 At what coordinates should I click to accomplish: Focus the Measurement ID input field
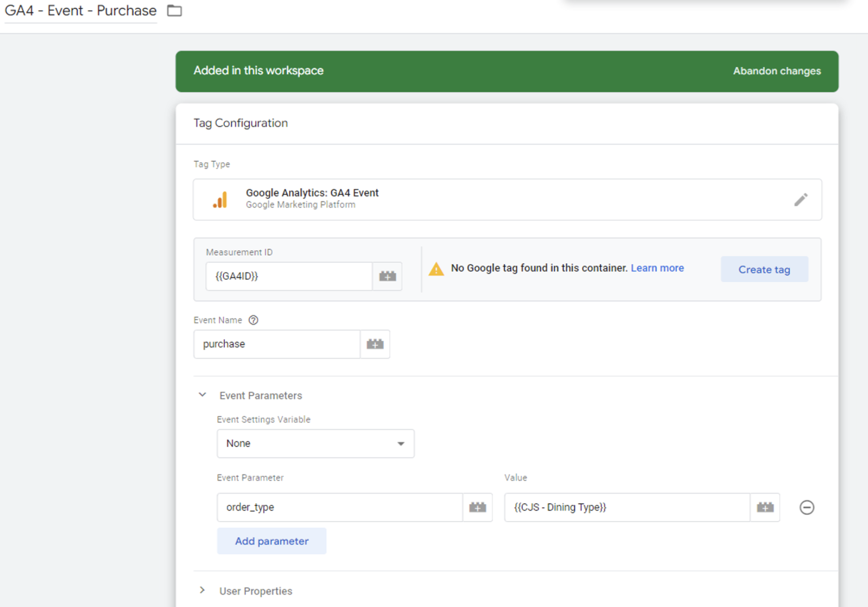click(x=289, y=276)
